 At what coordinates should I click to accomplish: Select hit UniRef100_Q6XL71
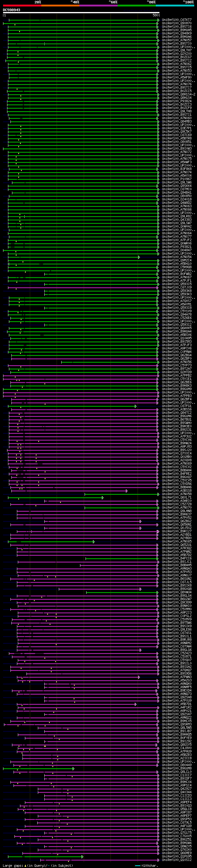(x=176, y=498)
